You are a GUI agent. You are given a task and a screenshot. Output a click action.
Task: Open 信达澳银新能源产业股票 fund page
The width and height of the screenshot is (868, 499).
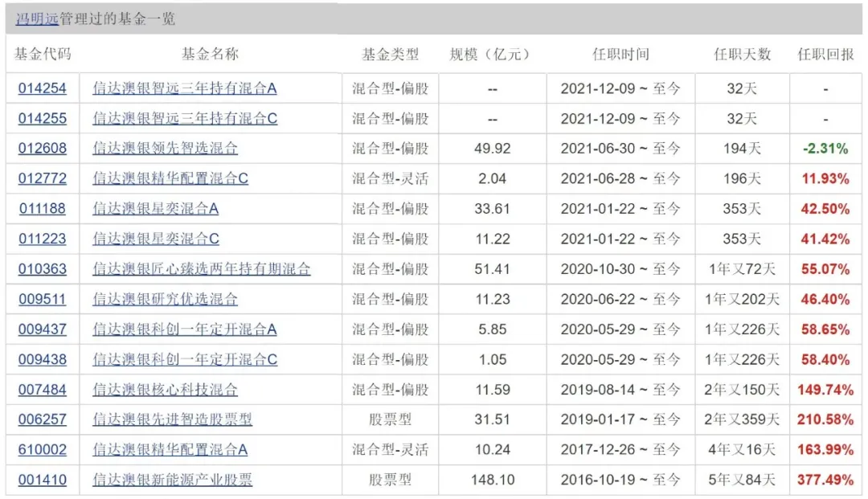click(x=172, y=480)
